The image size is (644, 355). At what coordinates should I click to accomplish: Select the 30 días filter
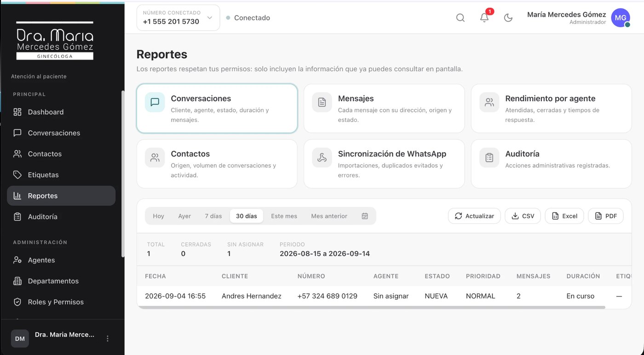coord(247,216)
